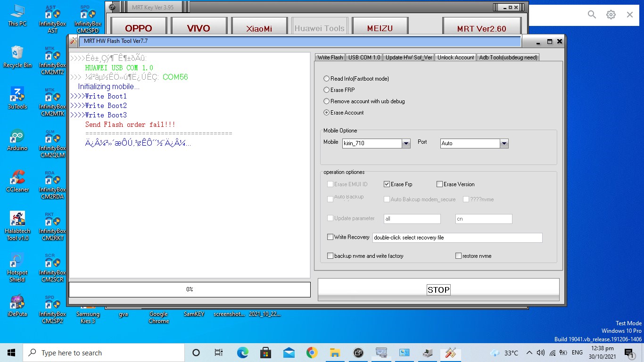Click the 0% progress bar
This screenshot has width=644, height=362.
[190, 289]
